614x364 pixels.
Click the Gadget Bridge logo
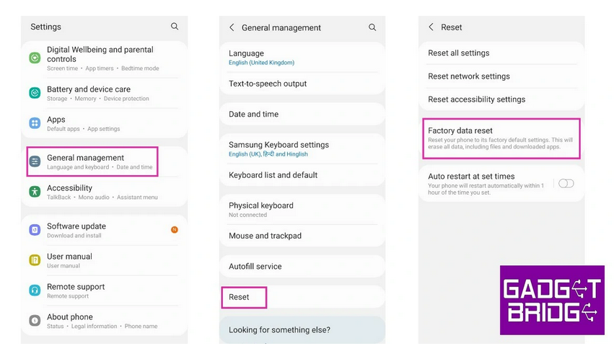coord(552,300)
